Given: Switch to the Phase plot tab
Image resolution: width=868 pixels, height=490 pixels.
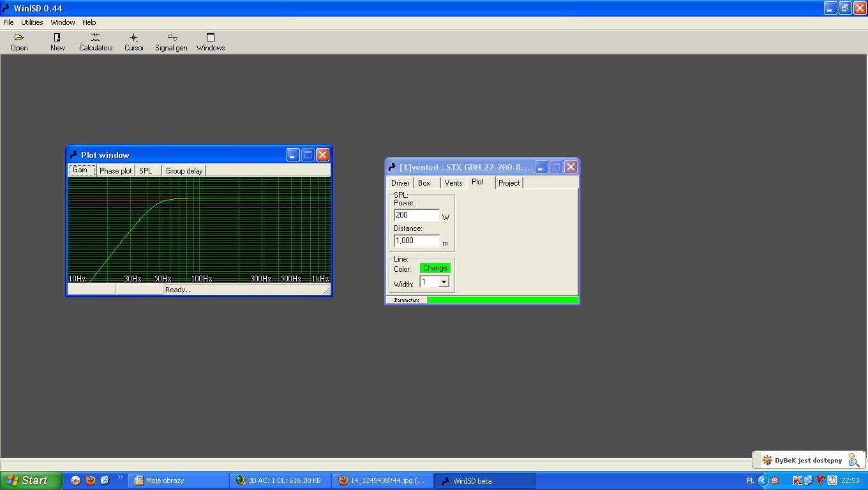Looking at the screenshot, I should point(116,170).
